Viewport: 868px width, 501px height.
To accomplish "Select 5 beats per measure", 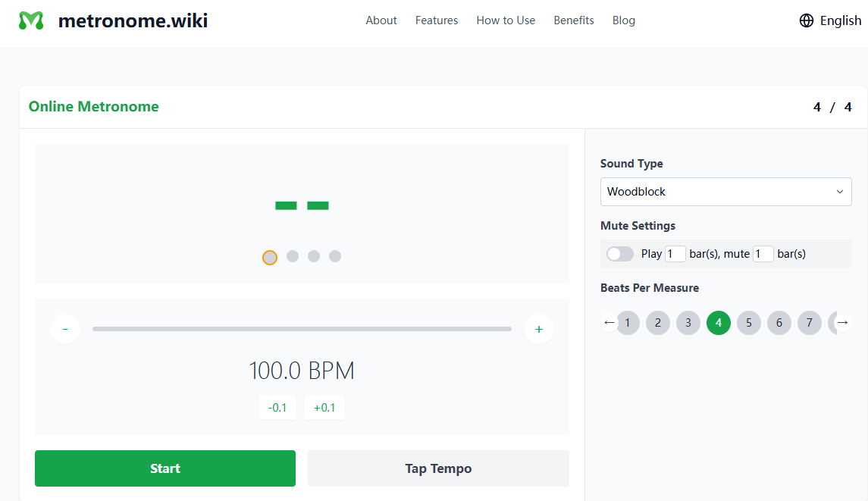I will pyautogui.click(x=748, y=323).
